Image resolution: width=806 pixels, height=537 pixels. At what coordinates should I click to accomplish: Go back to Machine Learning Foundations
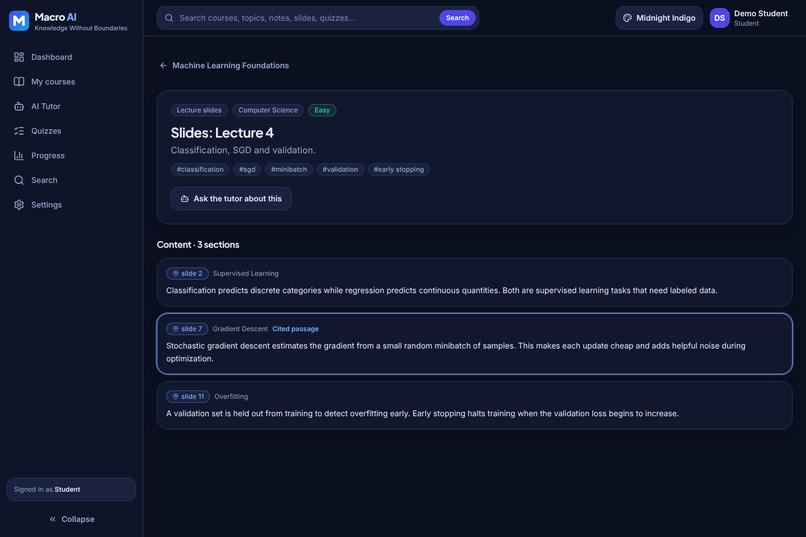coord(224,65)
